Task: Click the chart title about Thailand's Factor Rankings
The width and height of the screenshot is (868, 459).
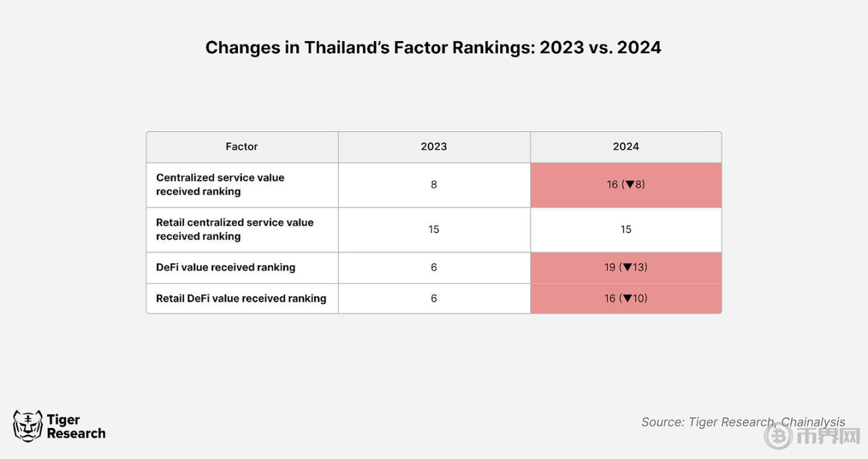Action: 433,48
